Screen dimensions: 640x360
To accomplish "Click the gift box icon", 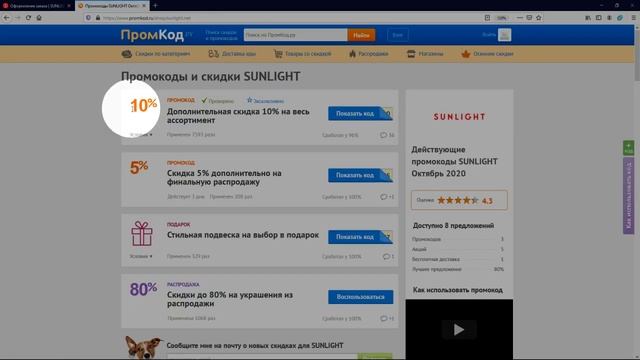I will coord(142,233).
